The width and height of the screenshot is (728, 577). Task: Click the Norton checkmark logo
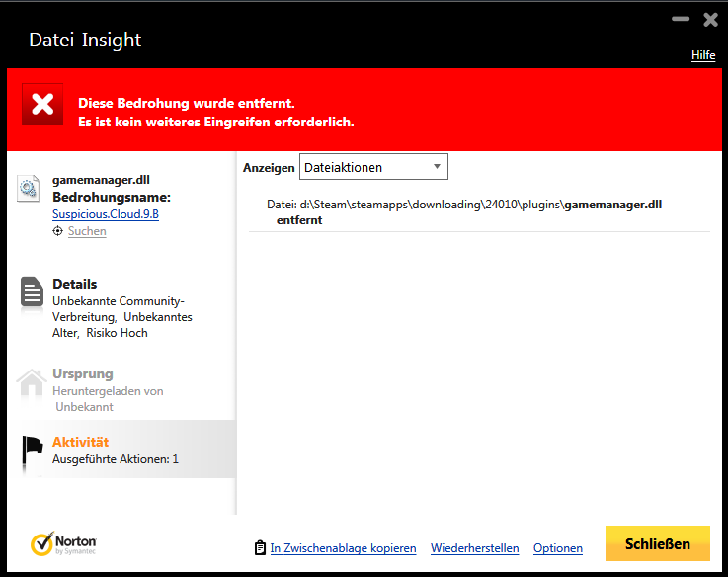coord(42,543)
